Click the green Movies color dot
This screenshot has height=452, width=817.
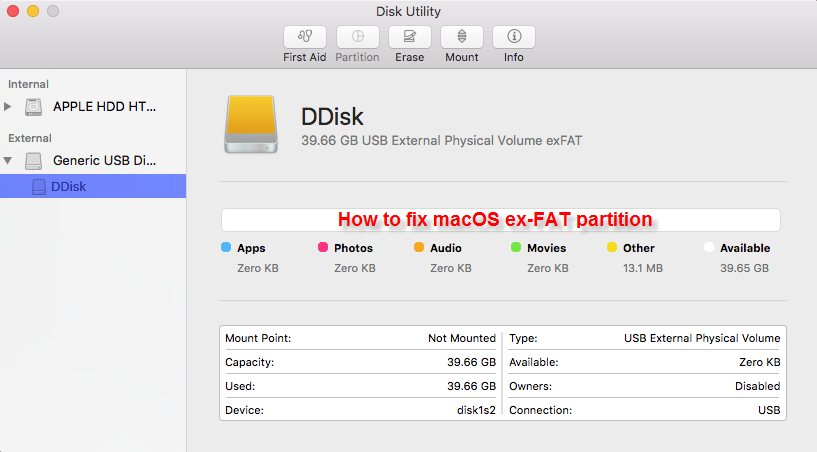click(x=516, y=247)
